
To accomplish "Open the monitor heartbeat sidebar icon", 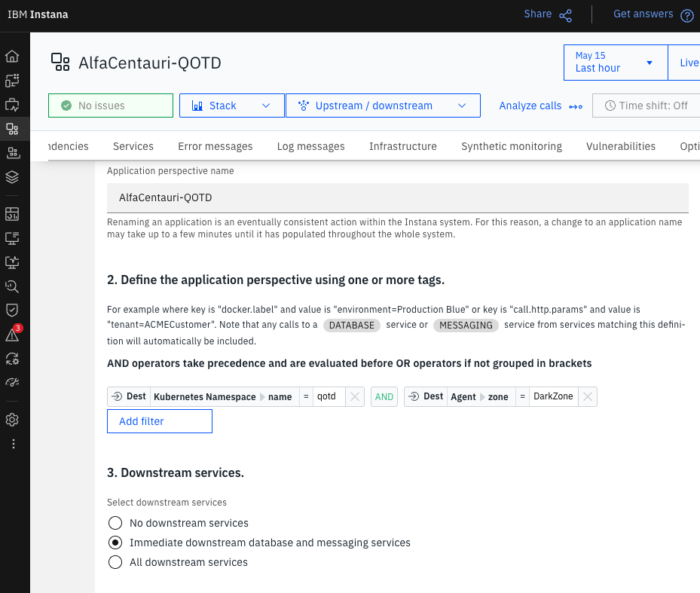I will tap(12, 262).
